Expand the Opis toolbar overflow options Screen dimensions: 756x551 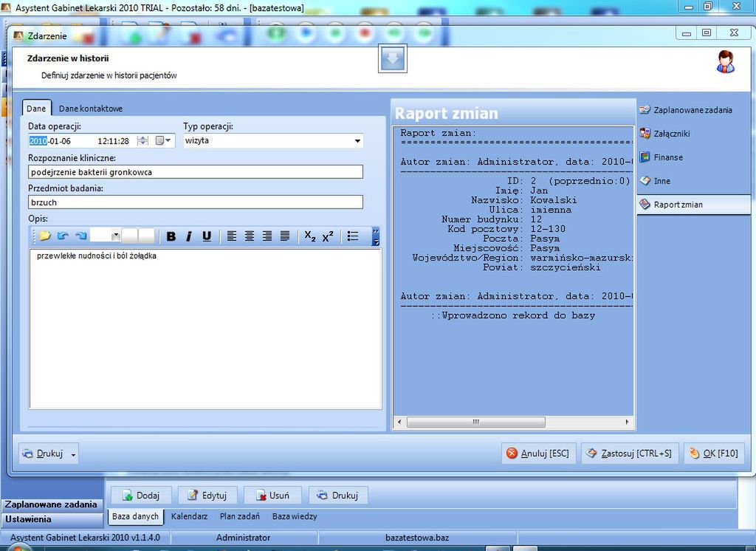(x=376, y=236)
